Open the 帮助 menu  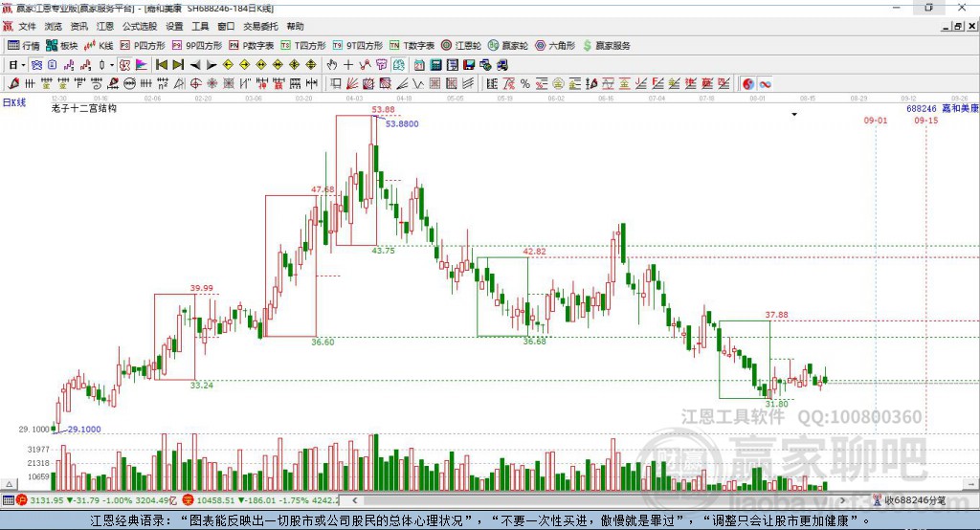[x=295, y=26]
